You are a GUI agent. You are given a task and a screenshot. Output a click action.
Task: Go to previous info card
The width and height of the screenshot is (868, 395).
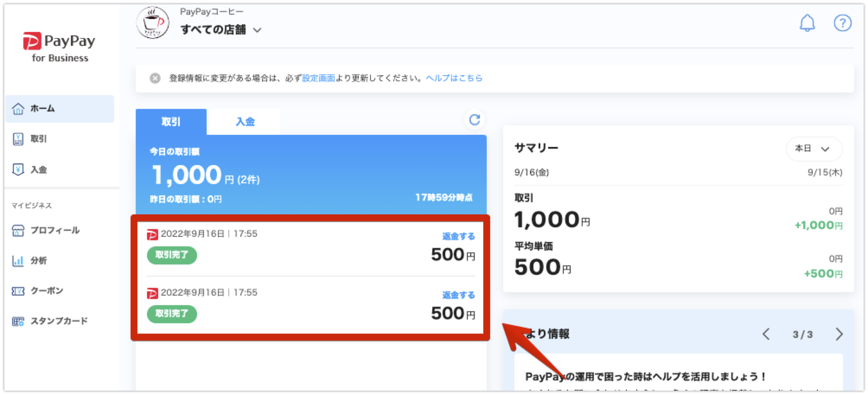766,334
